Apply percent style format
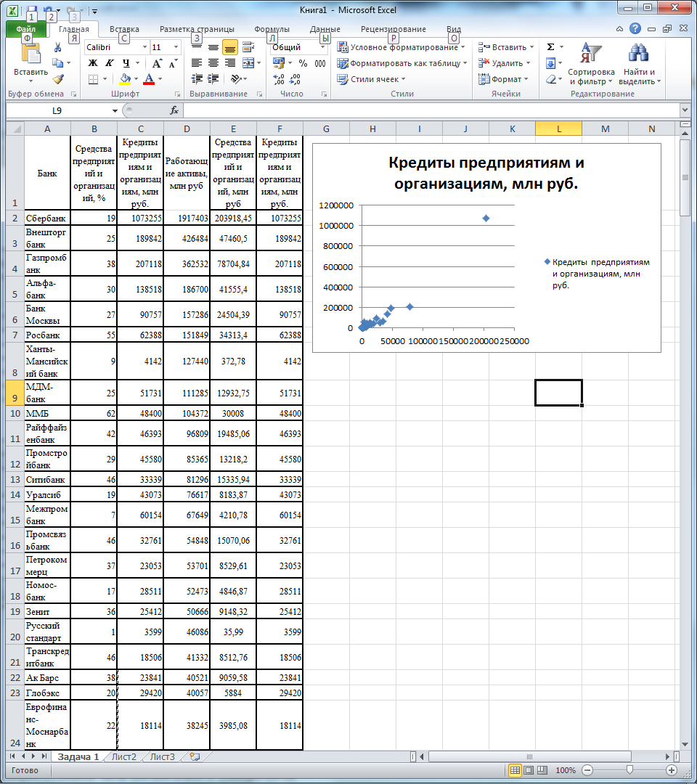697x784 pixels. (303, 63)
